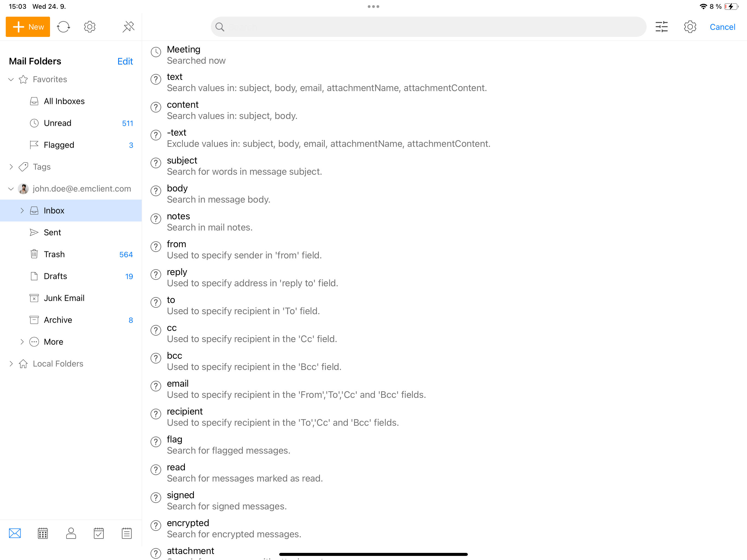Edit the Mail Folders list
Image resolution: width=747 pixels, height=560 pixels.
(x=125, y=61)
